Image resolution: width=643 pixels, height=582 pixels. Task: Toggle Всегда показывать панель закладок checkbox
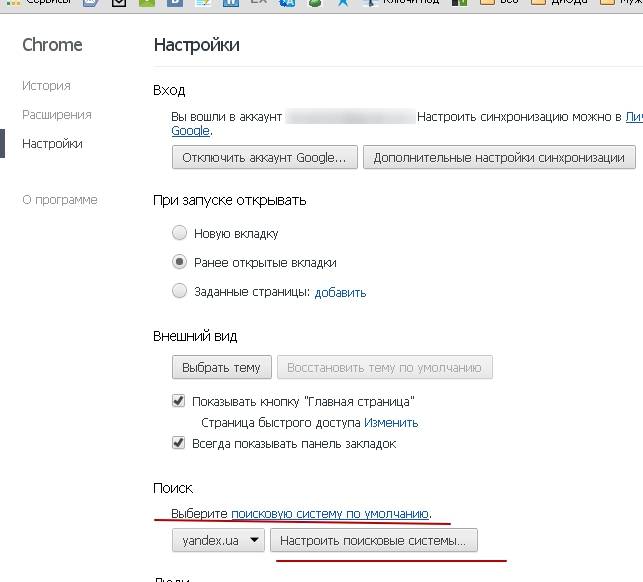click(x=178, y=443)
